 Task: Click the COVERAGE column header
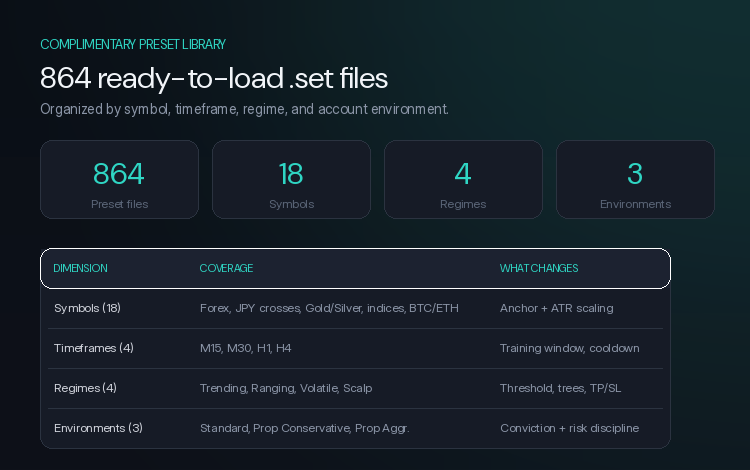tap(226, 268)
